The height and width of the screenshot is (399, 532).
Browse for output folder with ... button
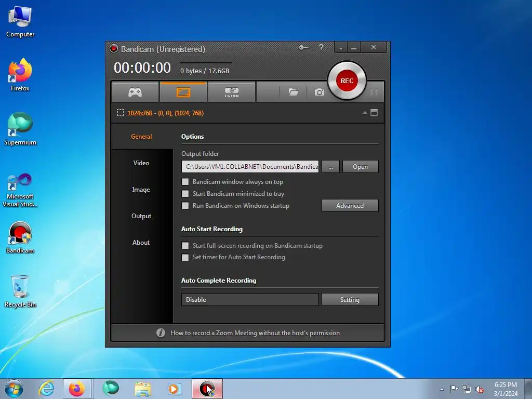click(x=330, y=167)
